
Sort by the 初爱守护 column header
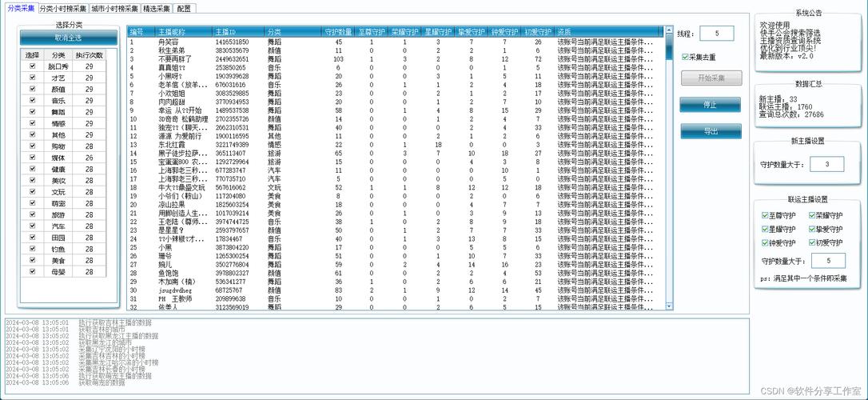pos(538,31)
